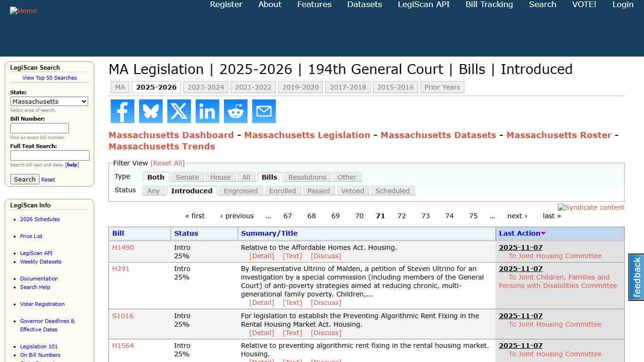
Task: Click the Search button in sidebar
Action: click(25, 179)
